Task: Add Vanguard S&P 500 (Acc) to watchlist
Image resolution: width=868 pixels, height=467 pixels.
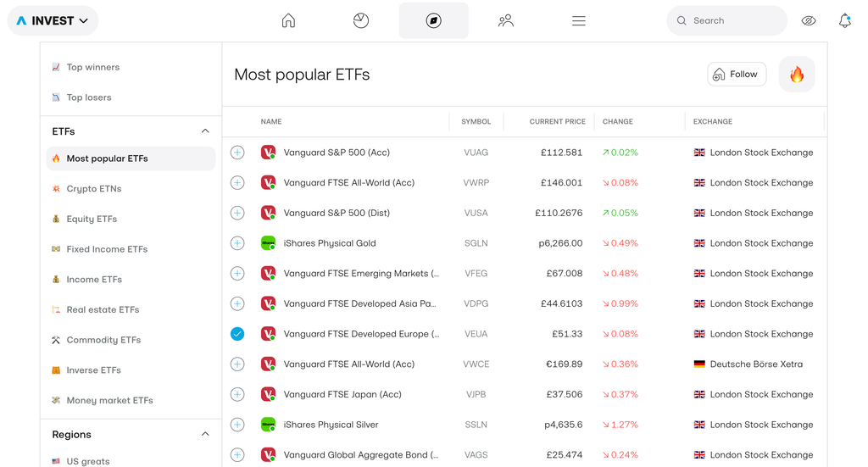Action: click(x=237, y=153)
